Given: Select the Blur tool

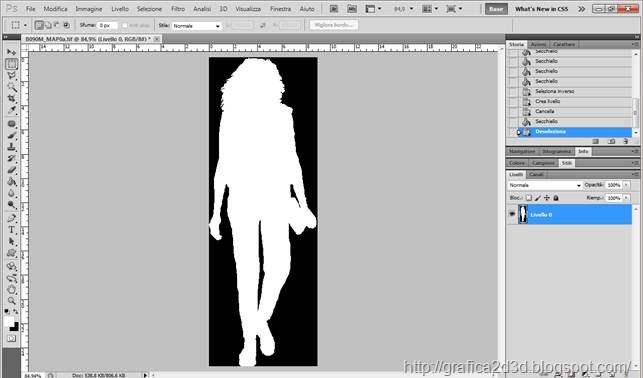Looking at the screenshot, I should coord(11,193).
